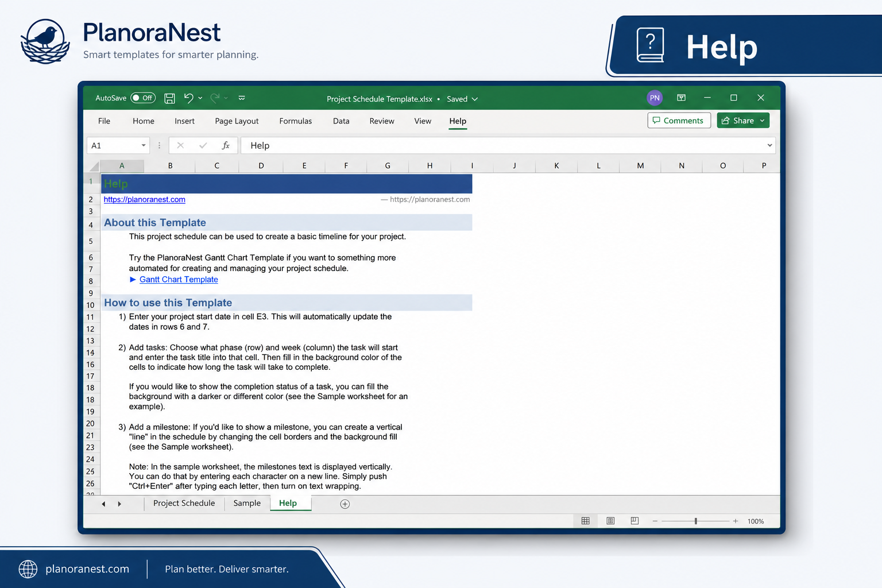Switch to the Home ribbon tab

(144, 121)
